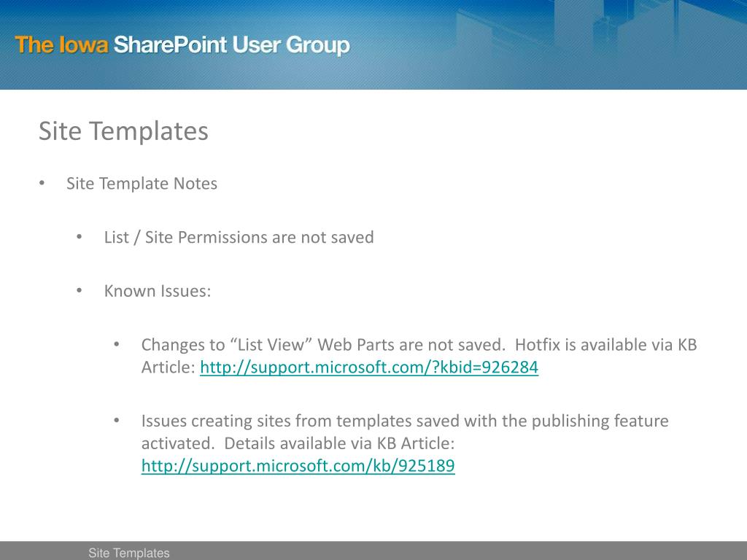Click the 'Site Template Notes' bullet text
This screenshot has height=560, width=747.
pyautogui.click(x=142, y=183)
